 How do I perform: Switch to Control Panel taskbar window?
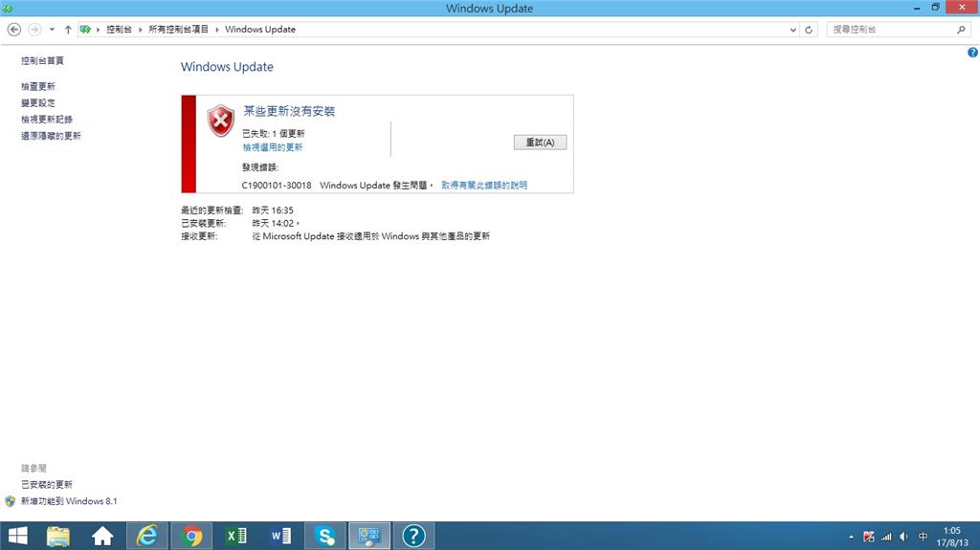click(369, 537)
